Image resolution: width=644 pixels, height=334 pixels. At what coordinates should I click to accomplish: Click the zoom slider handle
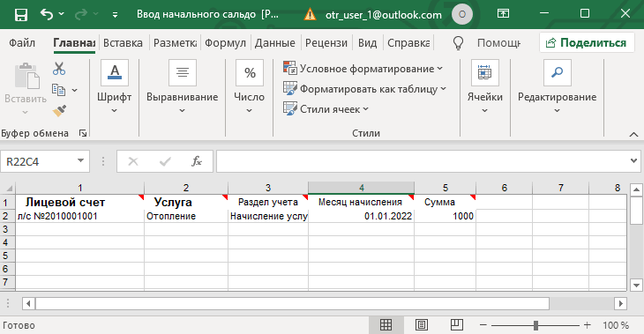pos(535,325)
